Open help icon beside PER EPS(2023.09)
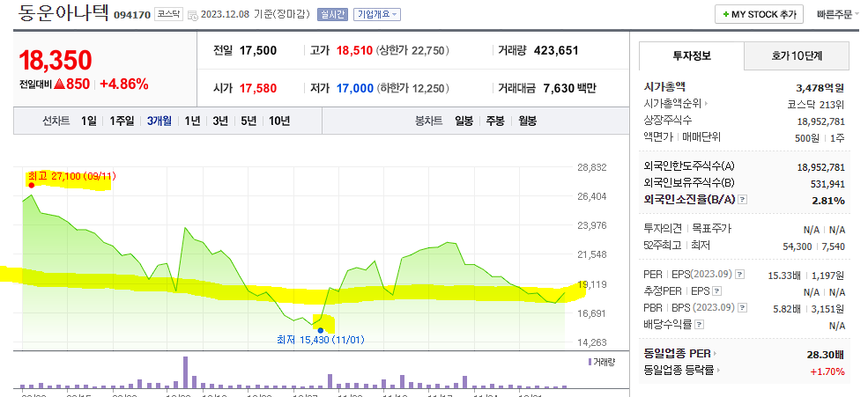Viewport: 868px width, 397px height. click(x=739, y=275)
